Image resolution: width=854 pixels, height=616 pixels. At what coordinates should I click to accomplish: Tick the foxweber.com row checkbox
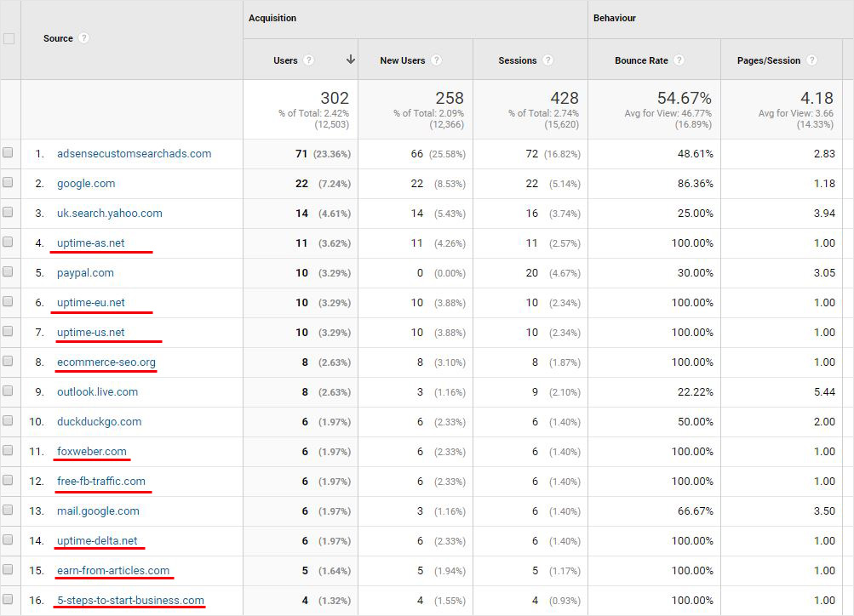8,451
